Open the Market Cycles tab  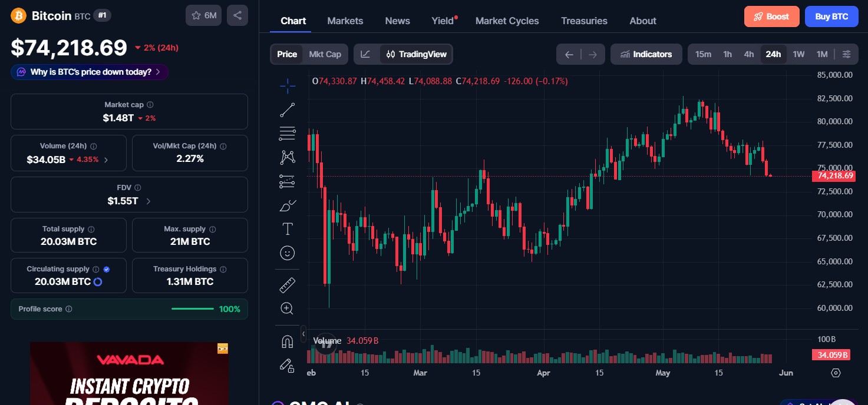(x=507, y=21)
